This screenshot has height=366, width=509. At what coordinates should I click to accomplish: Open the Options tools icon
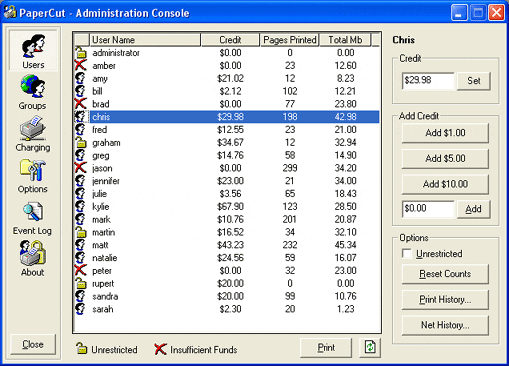[x=32, y=171]
